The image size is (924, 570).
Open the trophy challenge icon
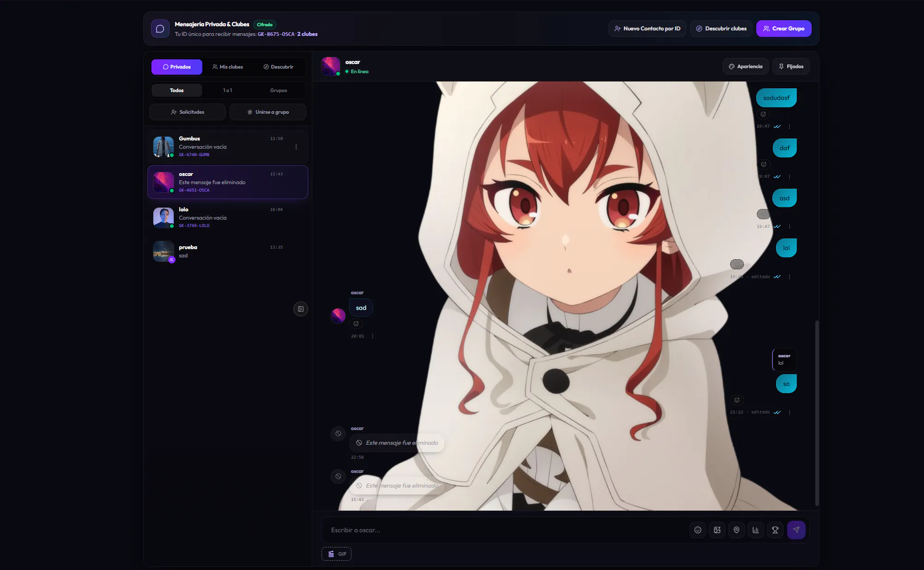[775, 530]
